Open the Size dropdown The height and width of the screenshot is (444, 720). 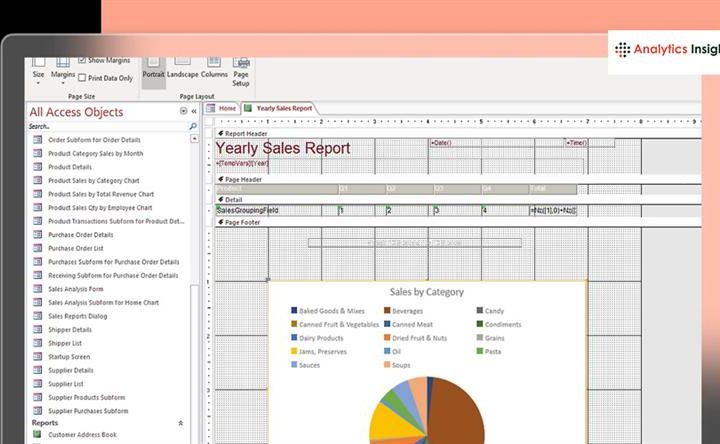tap(38, 76)
